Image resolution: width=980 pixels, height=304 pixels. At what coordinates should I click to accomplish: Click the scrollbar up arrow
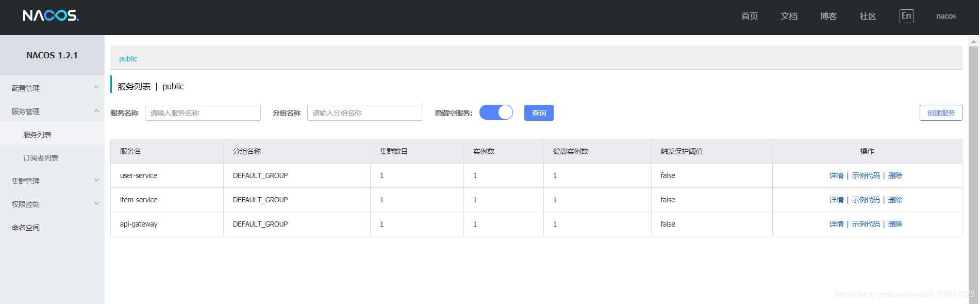click(973, 41)
